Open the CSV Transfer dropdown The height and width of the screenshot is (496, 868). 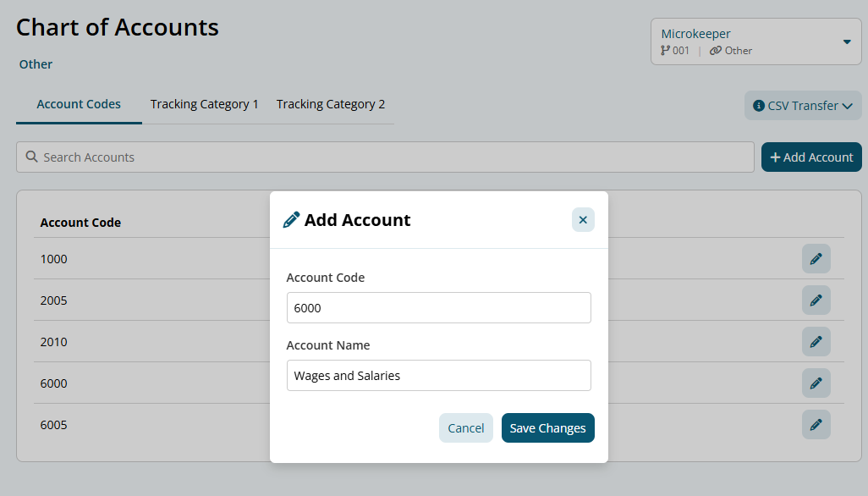pos(803,106)
